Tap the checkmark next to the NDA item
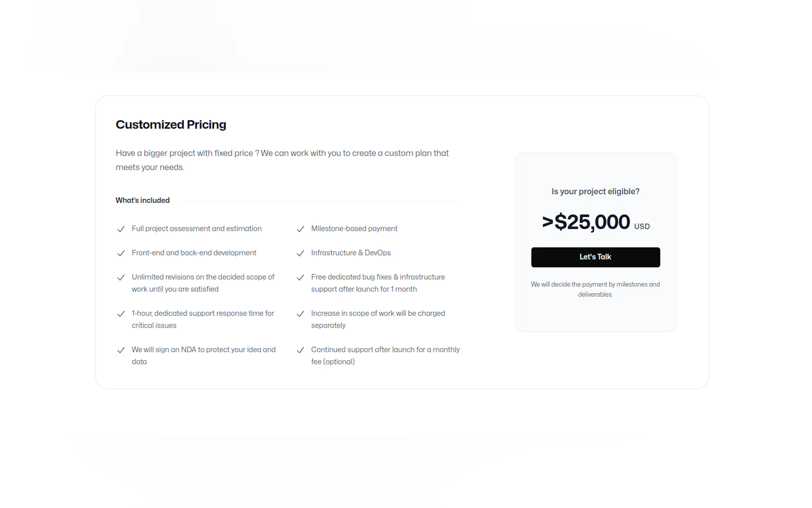This screenshot has height=508, width=812. pyautogui.click(x=121, y=350)
